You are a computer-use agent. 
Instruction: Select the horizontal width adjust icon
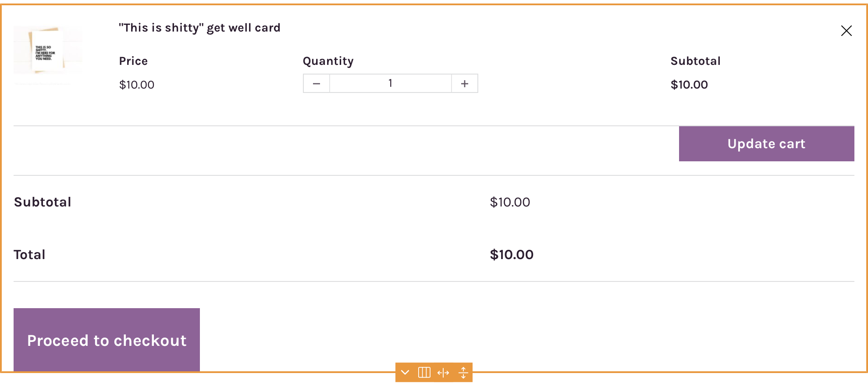click(x=443, y=373)
